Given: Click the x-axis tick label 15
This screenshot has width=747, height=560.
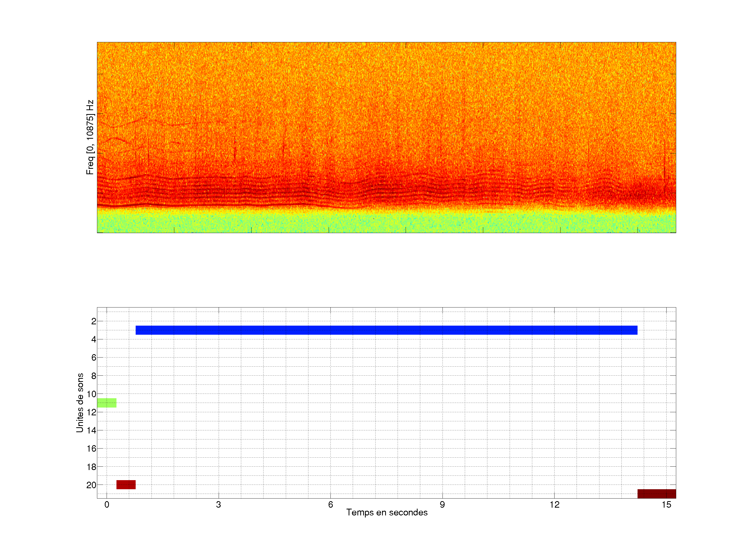Looking at the screenshot, I should click(x=666, y=505).
